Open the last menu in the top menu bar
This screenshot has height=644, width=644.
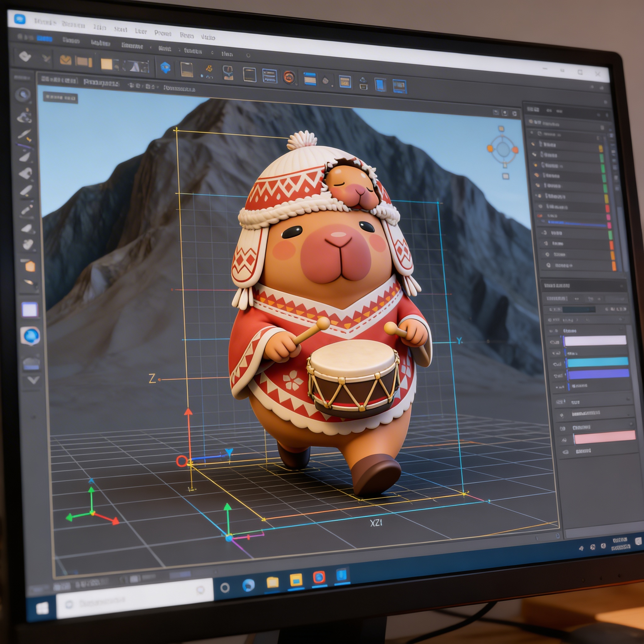(x=208, y=37)
